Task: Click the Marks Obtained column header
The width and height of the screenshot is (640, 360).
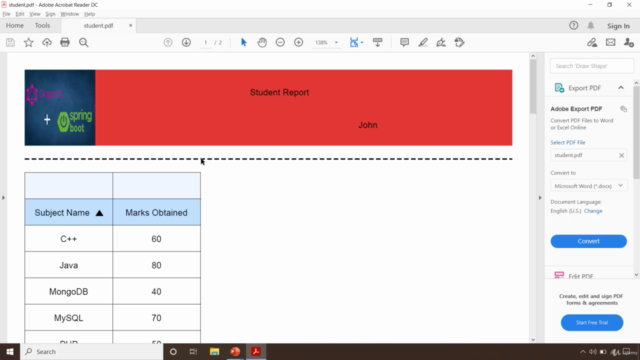Action: coord(156,213)
